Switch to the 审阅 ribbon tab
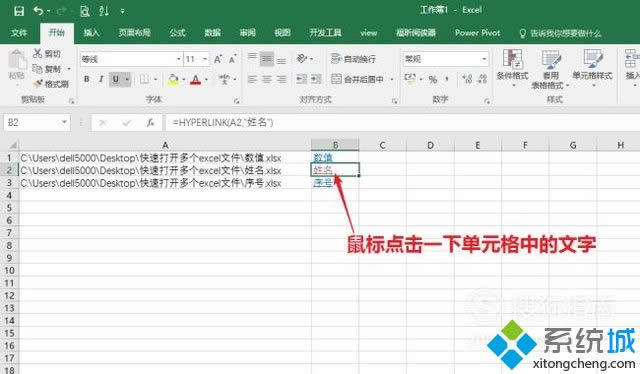640x374 pixels. point(247,33)
